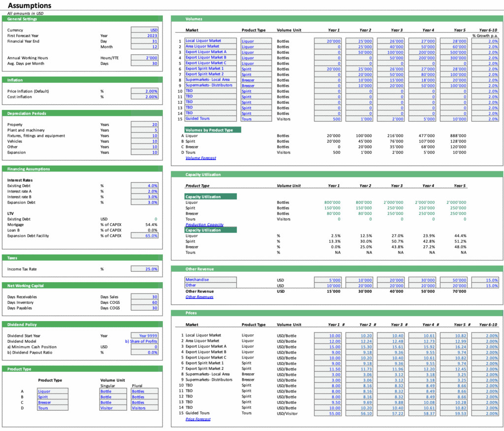The image size is (504, 431).
Task: Select Tours product type name cell
Action: coord(53,408)
